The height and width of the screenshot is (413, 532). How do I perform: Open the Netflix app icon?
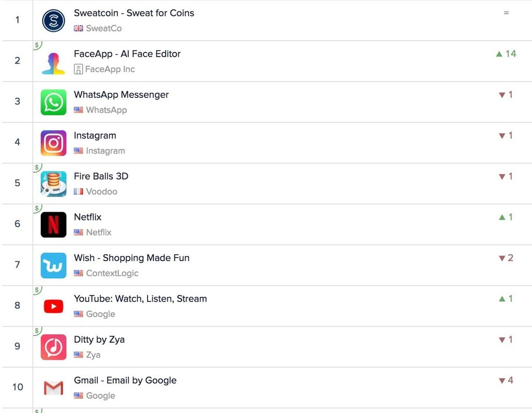(x=54, y=225)
